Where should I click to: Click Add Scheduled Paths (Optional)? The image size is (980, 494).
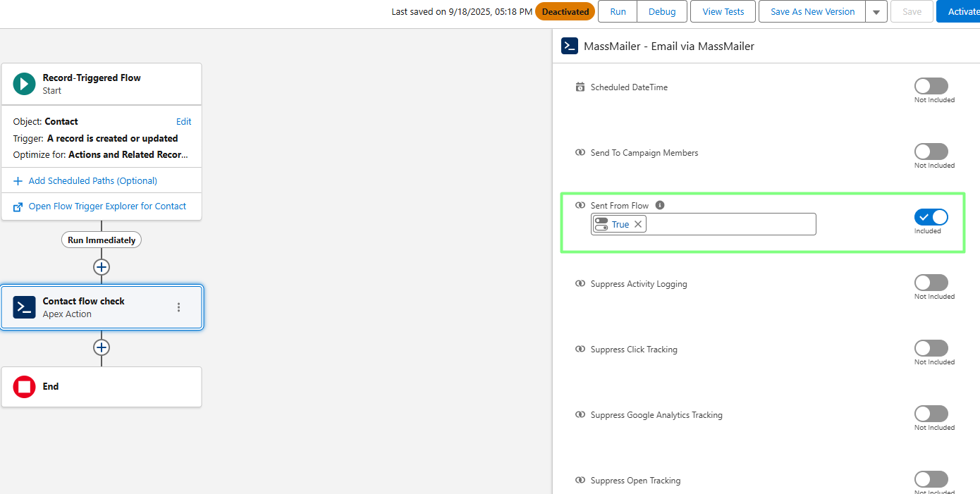click(x=93, y=181)
